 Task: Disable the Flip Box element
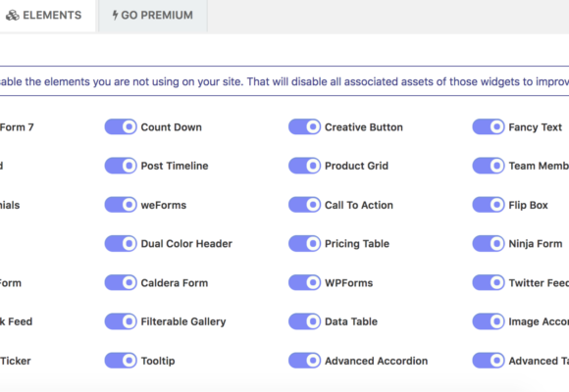489,205
